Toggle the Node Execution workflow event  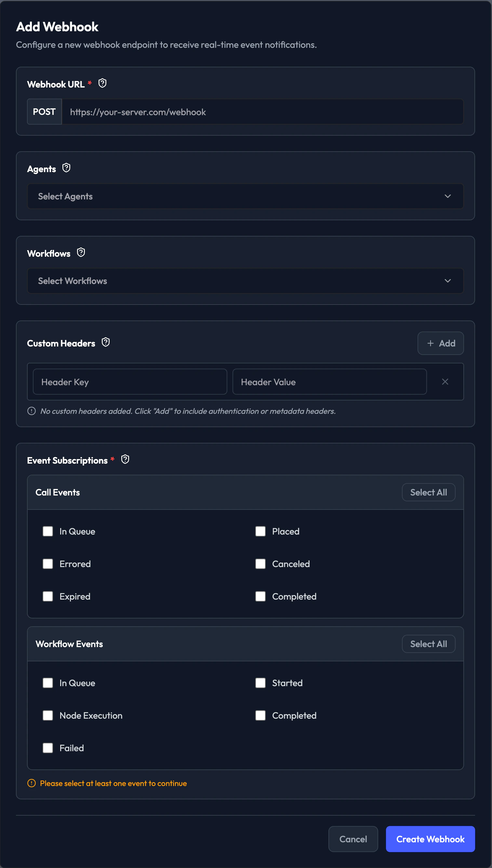pos(48,715)
